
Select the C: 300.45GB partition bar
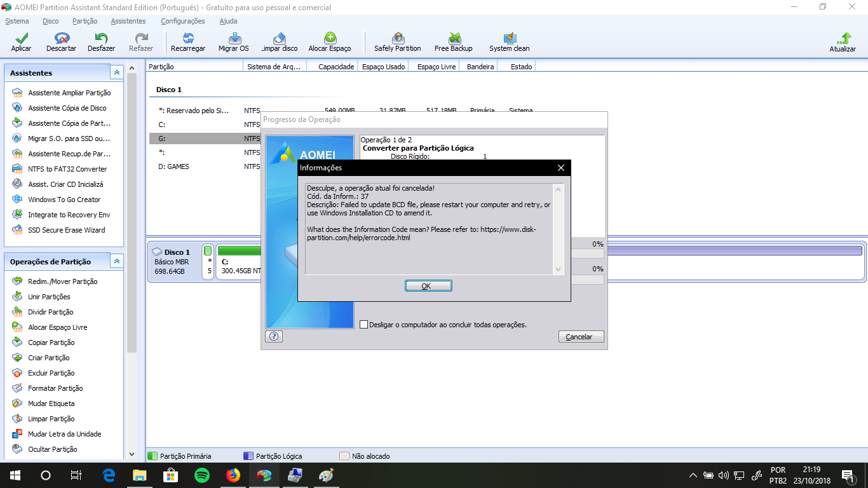[x=238, y=261]
